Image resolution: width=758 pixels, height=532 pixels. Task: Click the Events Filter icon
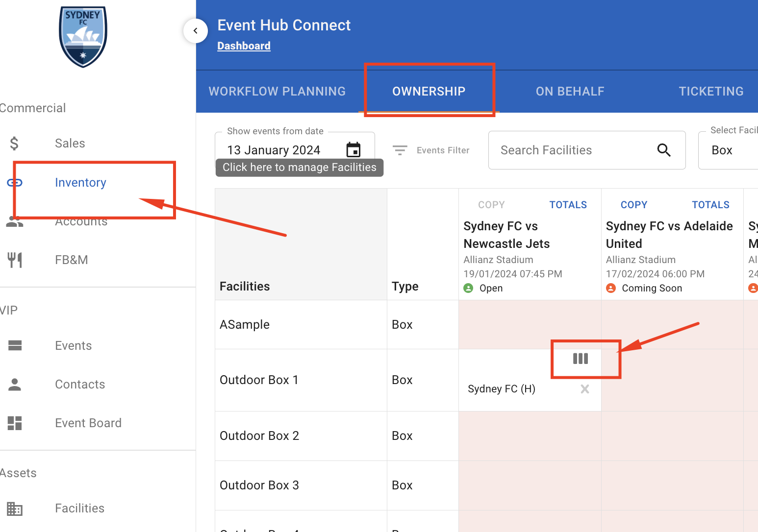(400, 150)
